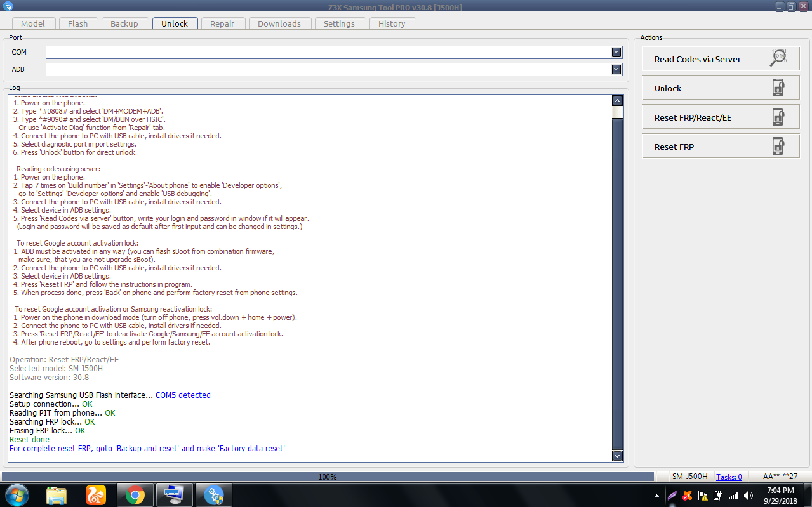Click 'Reset done' log line

29,439
